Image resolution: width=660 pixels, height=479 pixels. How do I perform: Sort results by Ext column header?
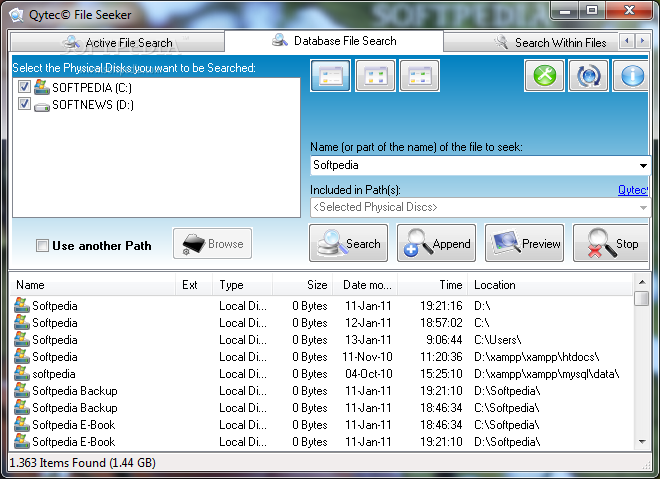pos(194,285)
